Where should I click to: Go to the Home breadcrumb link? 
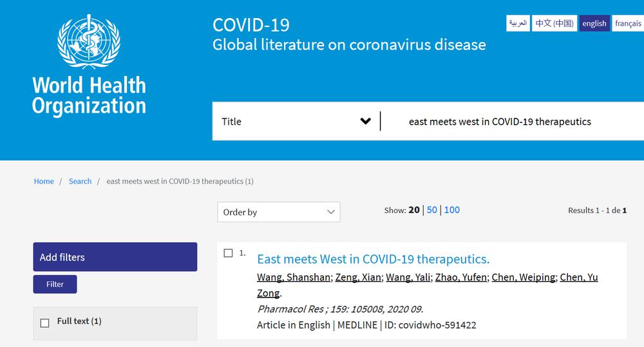tap(44, 181)
